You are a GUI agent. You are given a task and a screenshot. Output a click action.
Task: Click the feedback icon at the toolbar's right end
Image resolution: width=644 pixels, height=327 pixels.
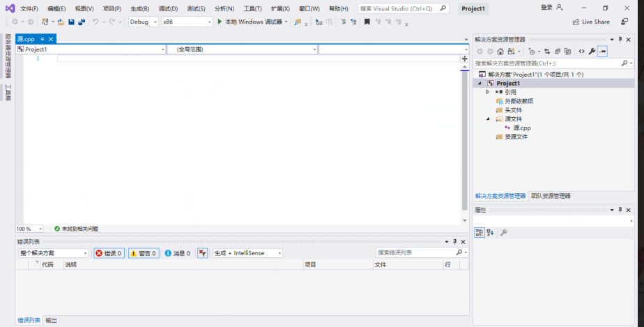click(x=624, y=22)
